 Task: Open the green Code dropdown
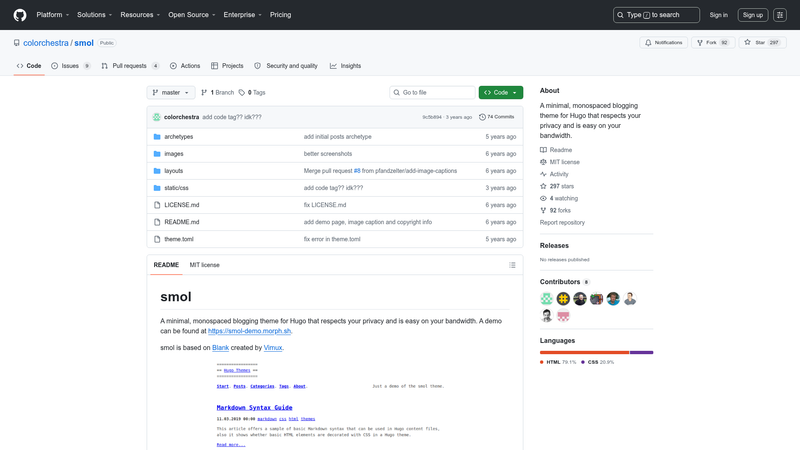[x=501, y=92]
